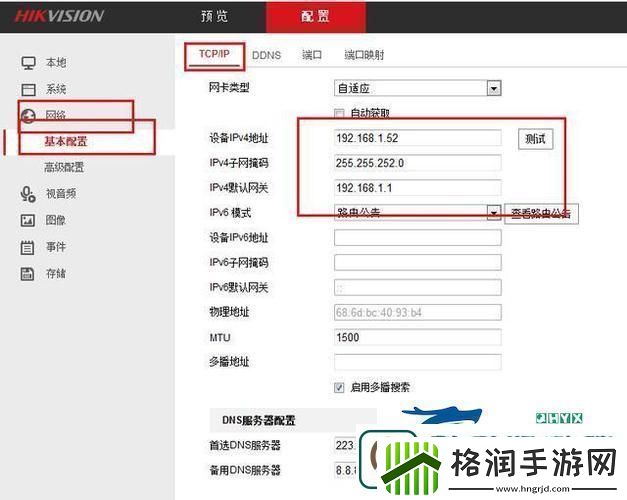This screenshot has height=500, width=627.
Task: Enable the 自动获取 DHCP checkbox
Action: point(340,113)
